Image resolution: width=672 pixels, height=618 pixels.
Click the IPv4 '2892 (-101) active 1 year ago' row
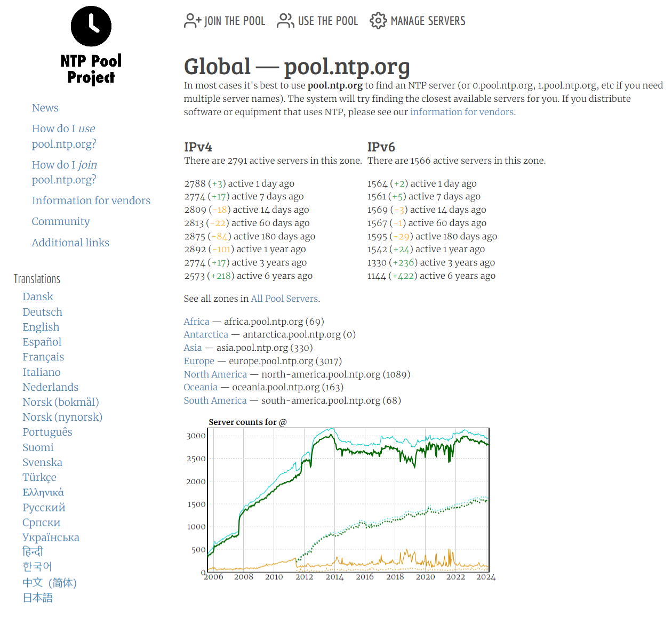tap(245, 249)
